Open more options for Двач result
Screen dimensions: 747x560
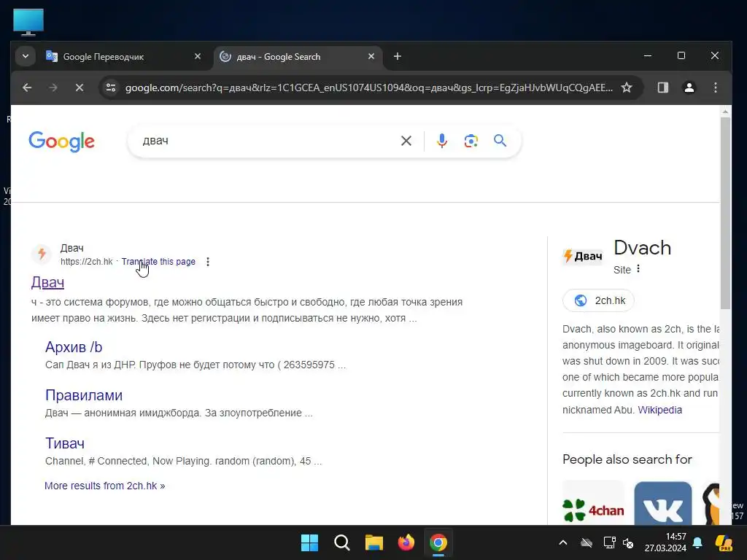point(208,262)
